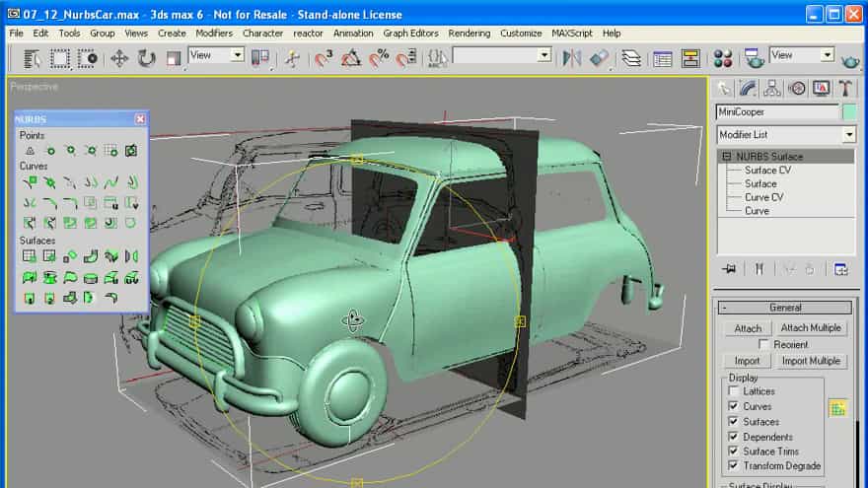
Task: Toggle the Pin Stack icon
Action: pyautogui.click(x=728, y=268)
